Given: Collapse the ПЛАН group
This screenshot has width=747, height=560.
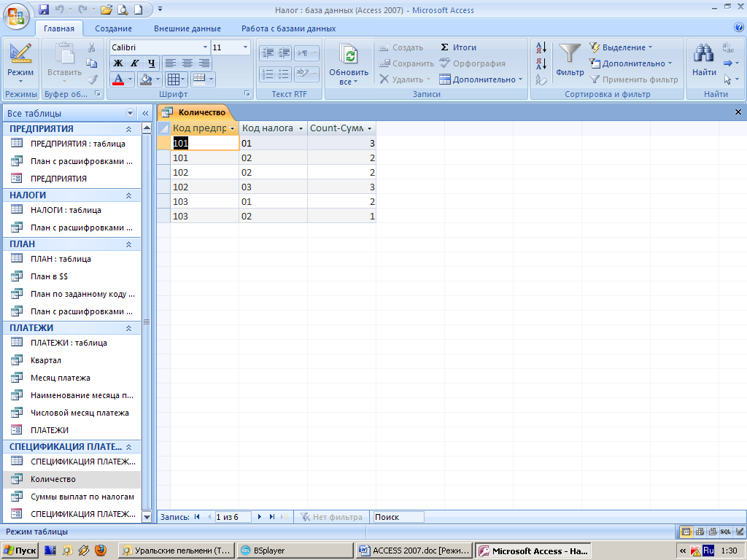Looking at the screenshot, I should [x=128, y=244].
